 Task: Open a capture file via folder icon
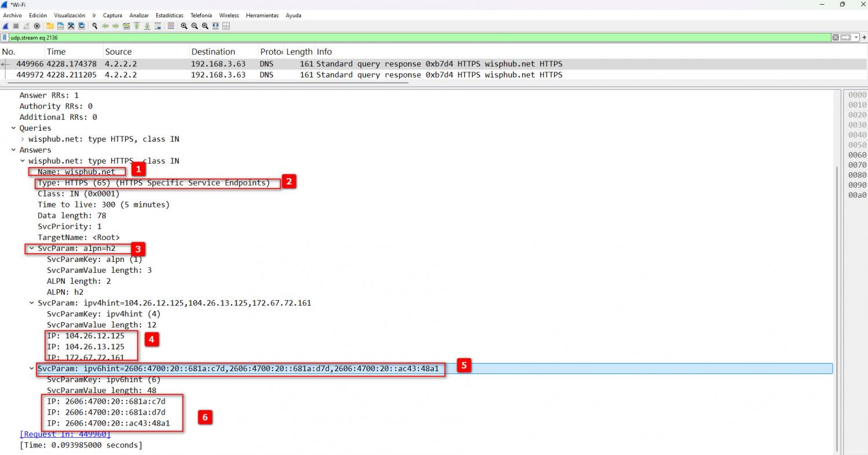(x=50, y=26)
